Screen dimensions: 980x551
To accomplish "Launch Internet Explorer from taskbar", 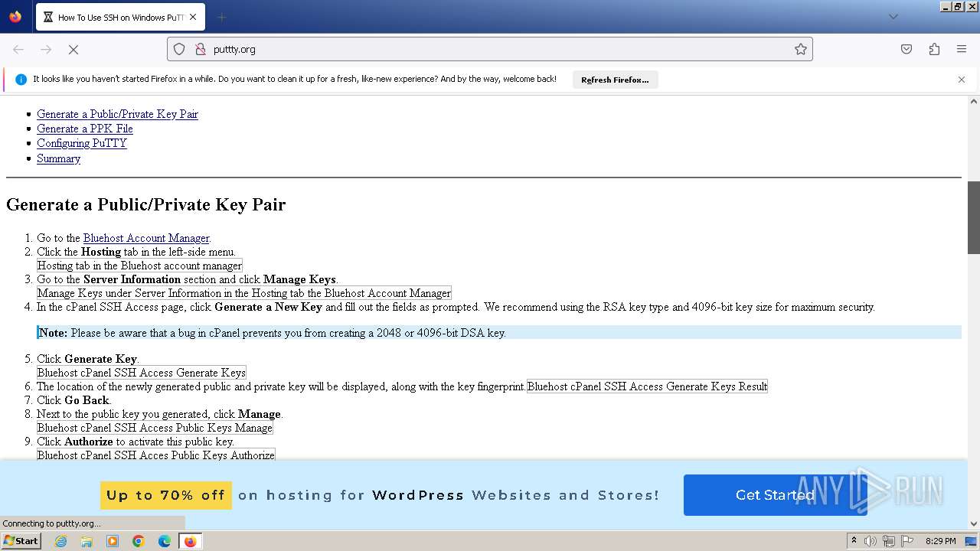I will [x=60, y=541].
